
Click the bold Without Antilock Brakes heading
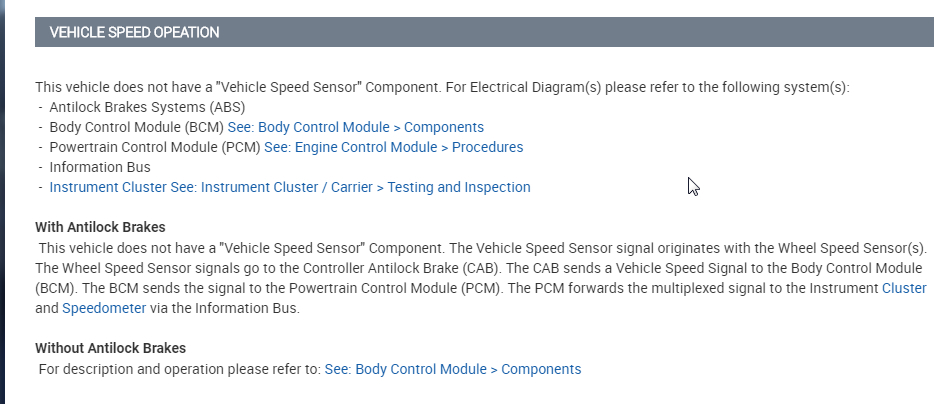click(x=110, y=348)
